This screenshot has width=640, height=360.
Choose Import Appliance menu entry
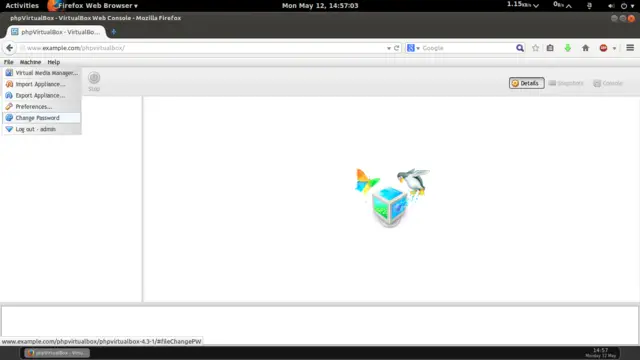(42, 84)
